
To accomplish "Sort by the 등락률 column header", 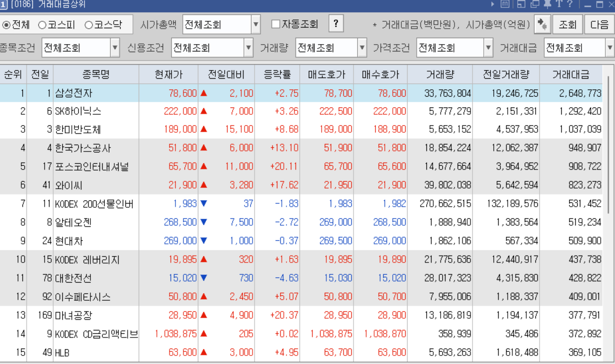I will coord(277,74).
